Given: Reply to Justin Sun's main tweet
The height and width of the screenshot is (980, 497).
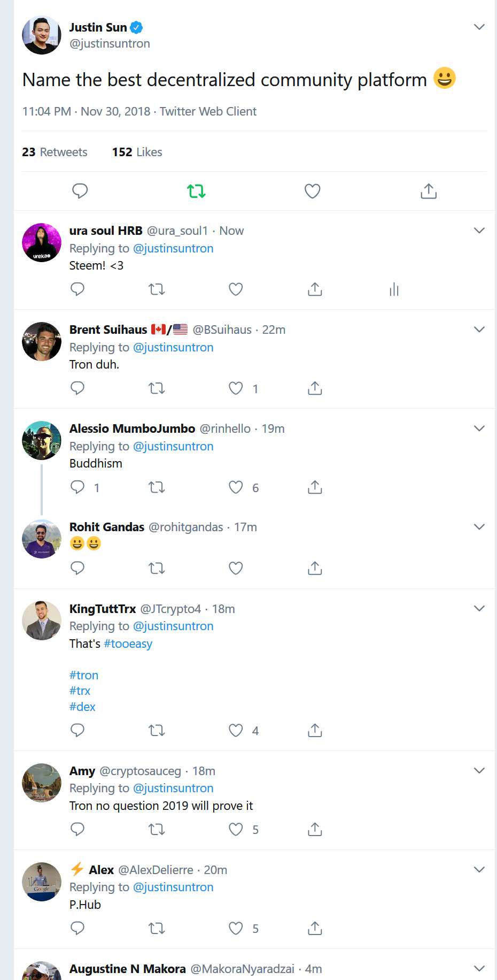Looking at the screenshot, I should [80, 191].
